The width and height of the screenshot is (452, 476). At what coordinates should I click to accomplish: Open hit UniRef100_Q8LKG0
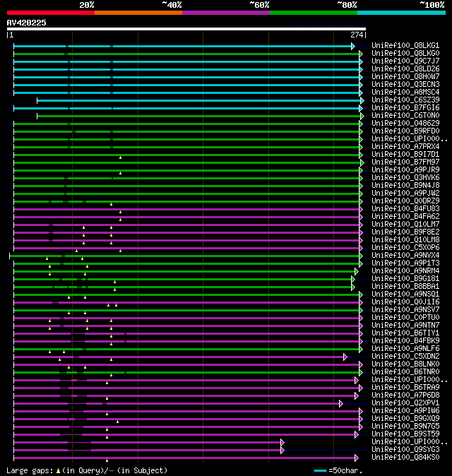click(405, 54)
